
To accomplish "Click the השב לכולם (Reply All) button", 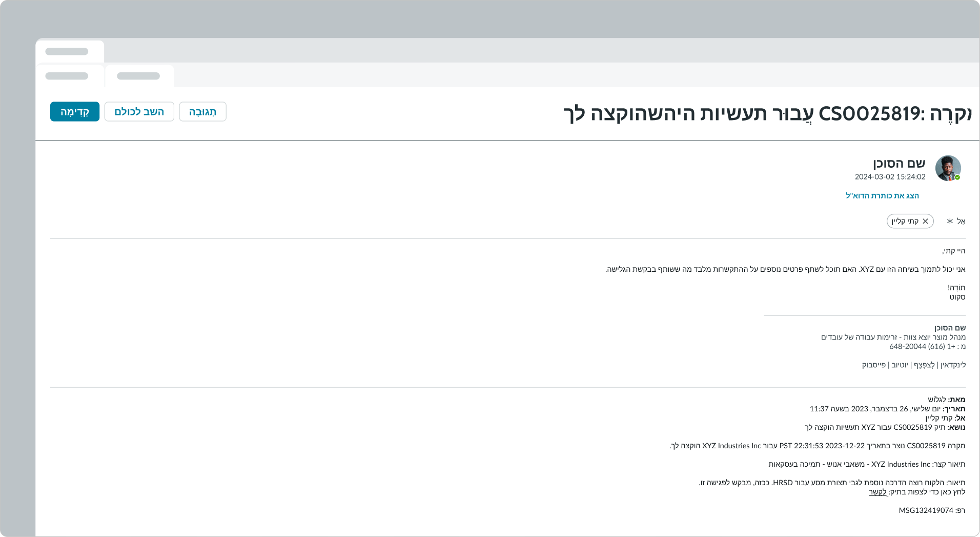I will (x=139, y=111).
